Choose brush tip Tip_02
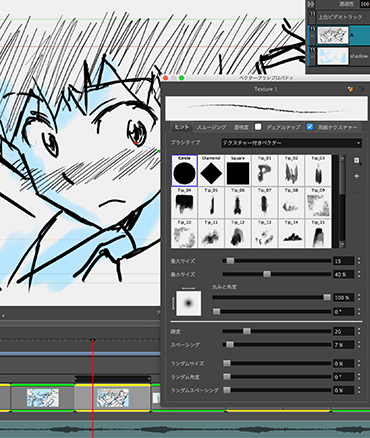Screen dimensions: 370x438 (x=291, y=170)
